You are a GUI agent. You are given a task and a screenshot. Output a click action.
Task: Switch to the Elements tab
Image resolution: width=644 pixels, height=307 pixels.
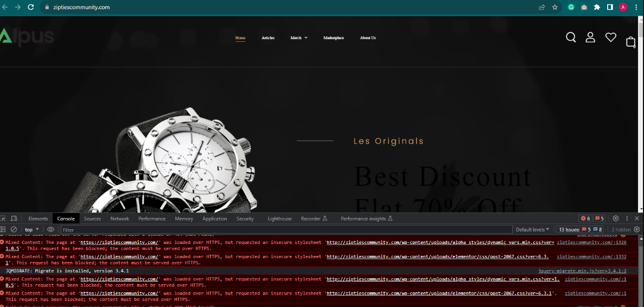tap(38, 218)
